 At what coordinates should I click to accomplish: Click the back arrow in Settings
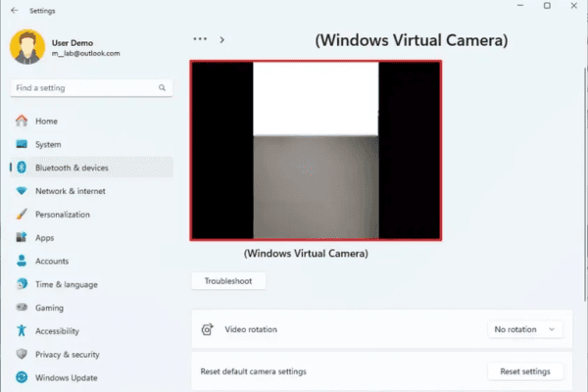(15, 11)
